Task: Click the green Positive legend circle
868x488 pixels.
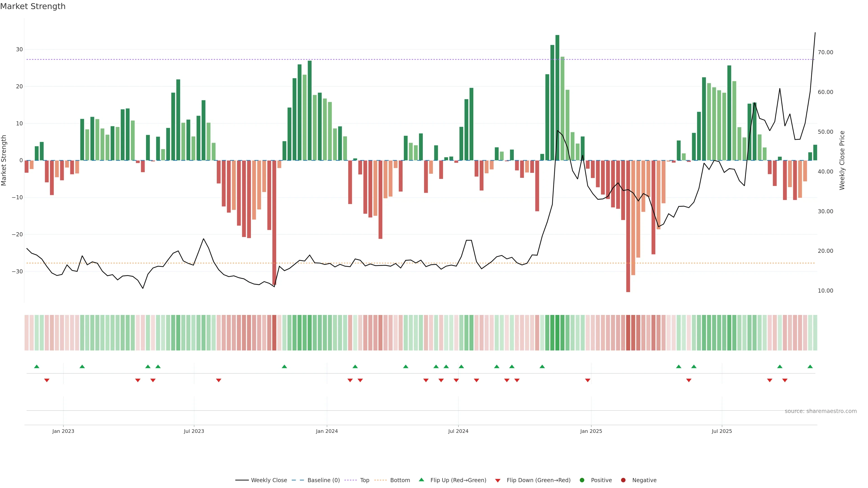Action: click(582, 480)
